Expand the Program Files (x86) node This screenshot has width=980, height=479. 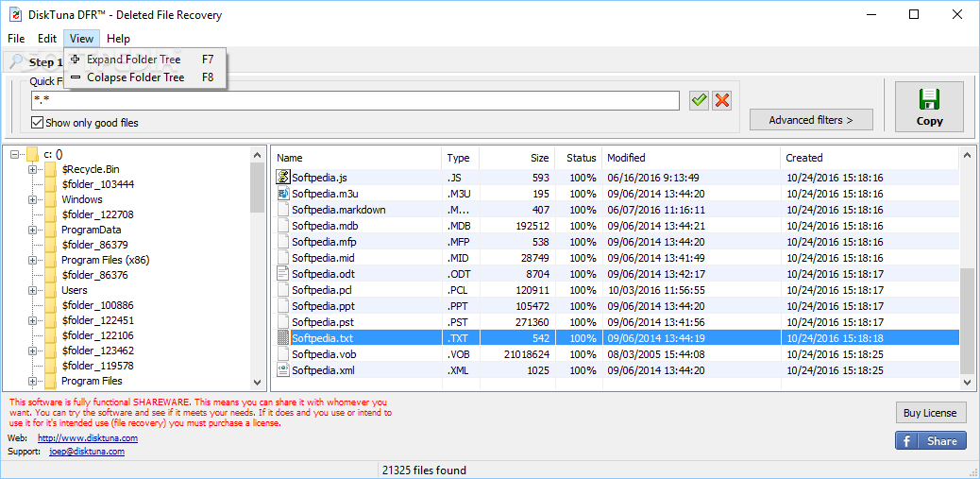[32, 260]
